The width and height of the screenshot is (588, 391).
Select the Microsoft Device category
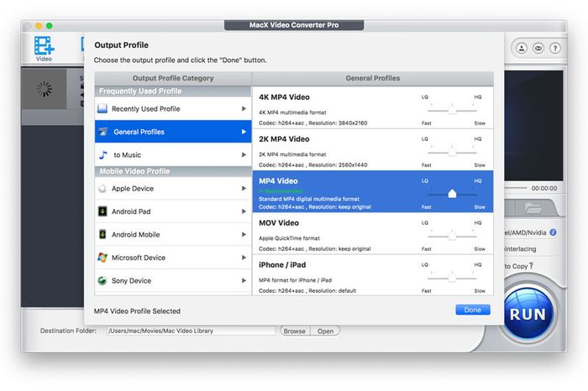coord(173,258)
